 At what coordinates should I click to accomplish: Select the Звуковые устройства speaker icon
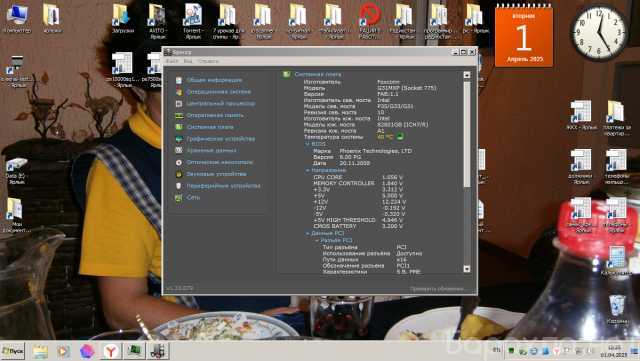click(179, 174)
